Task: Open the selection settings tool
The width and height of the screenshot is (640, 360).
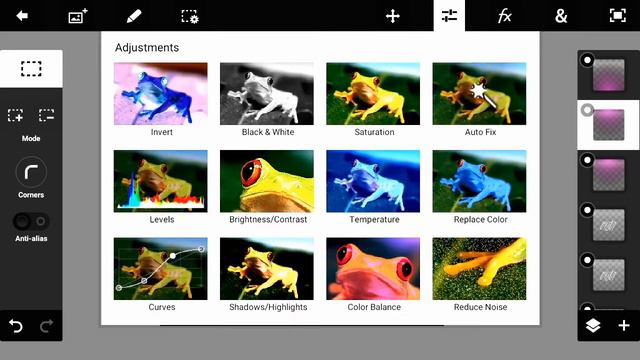Action: pos(190,16)
